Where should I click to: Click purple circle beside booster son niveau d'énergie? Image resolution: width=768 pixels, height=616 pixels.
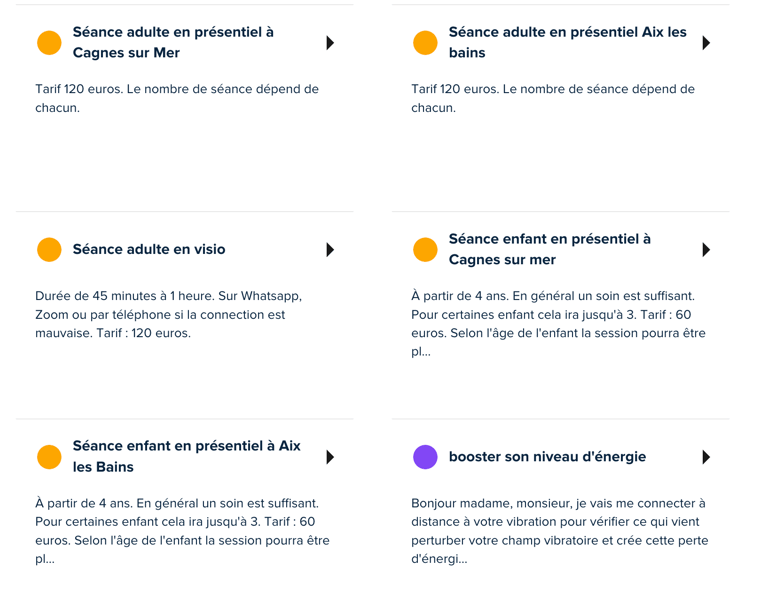(425, 457)
